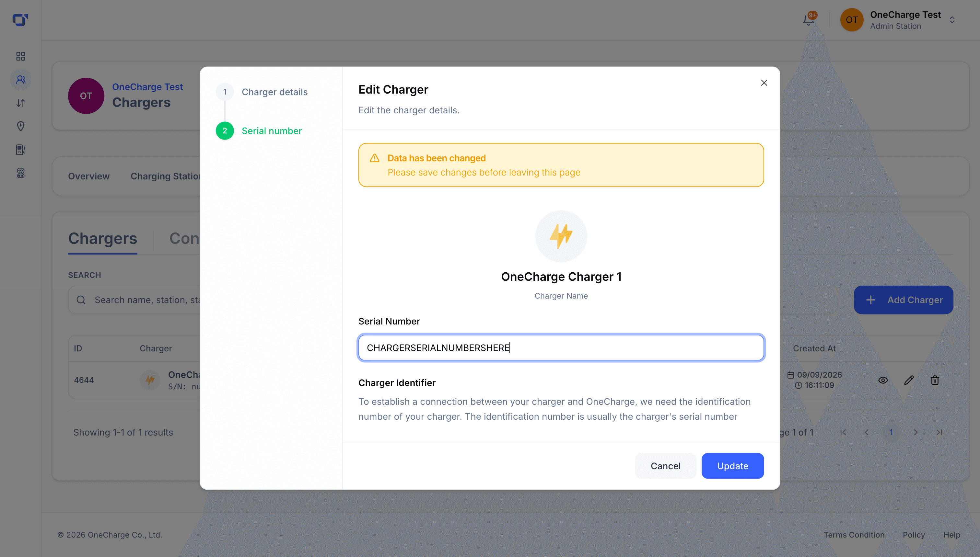The width and height of the screenshot is (980, 557).
Task: Switch to the Chargers tab
Action: pos(102,239)
